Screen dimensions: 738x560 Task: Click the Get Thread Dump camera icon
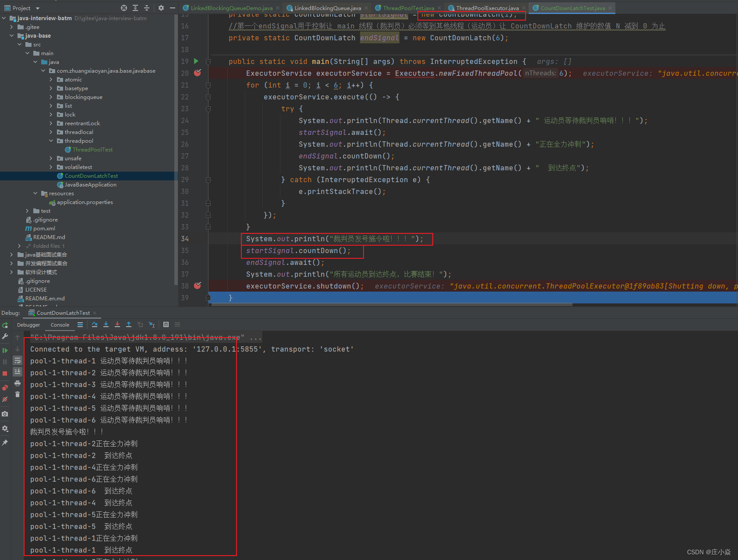[5, 414]
